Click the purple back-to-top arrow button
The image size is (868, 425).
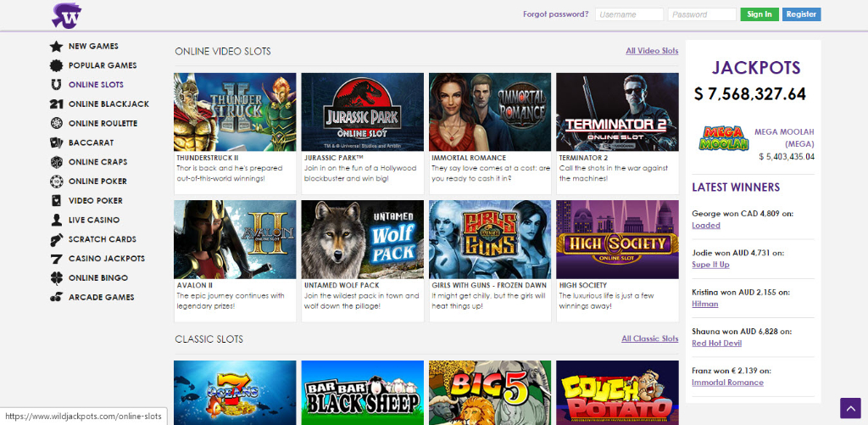[850, 408]
